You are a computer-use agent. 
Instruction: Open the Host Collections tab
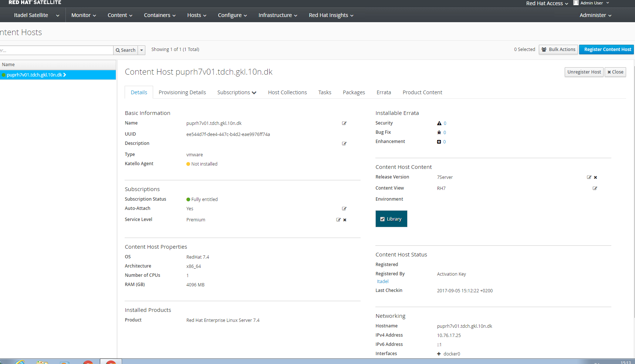pyautogui.click(x=287, y=92)
